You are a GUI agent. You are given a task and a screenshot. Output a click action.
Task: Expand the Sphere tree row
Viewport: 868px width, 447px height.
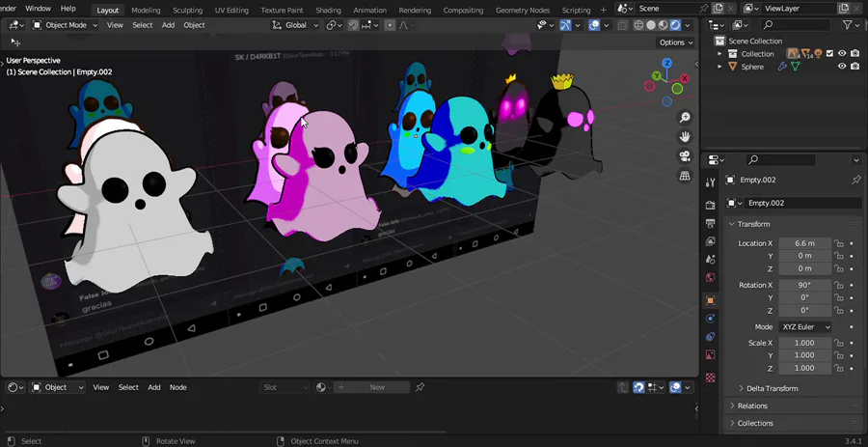(719, 67)
